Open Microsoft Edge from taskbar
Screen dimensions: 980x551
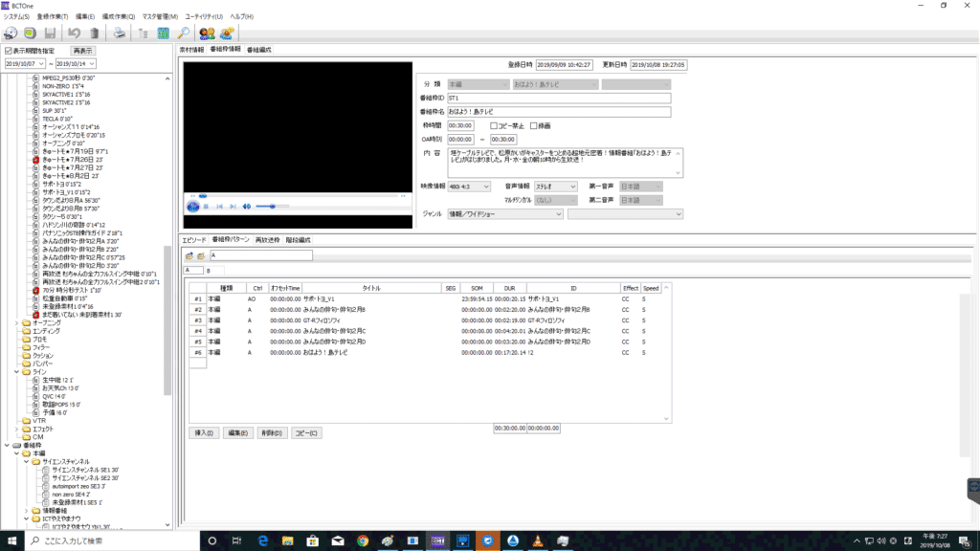tap(262, 541)
